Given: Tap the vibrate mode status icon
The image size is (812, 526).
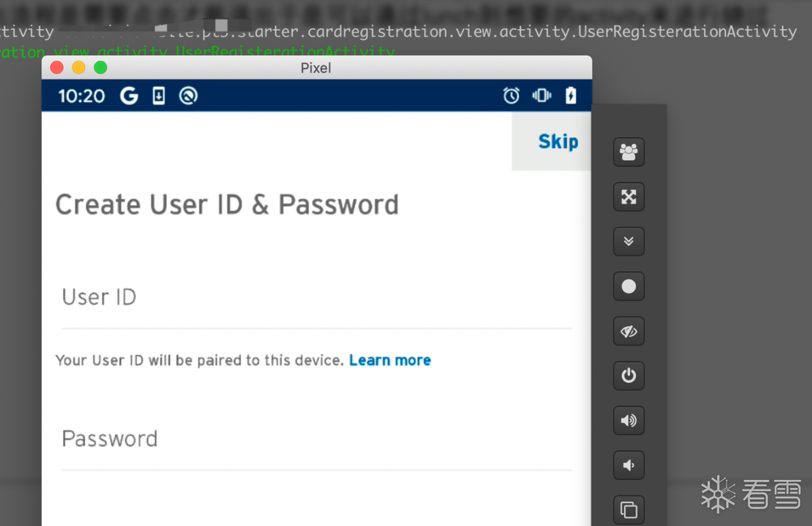Looking at the screenshot, I should point(542,95).
